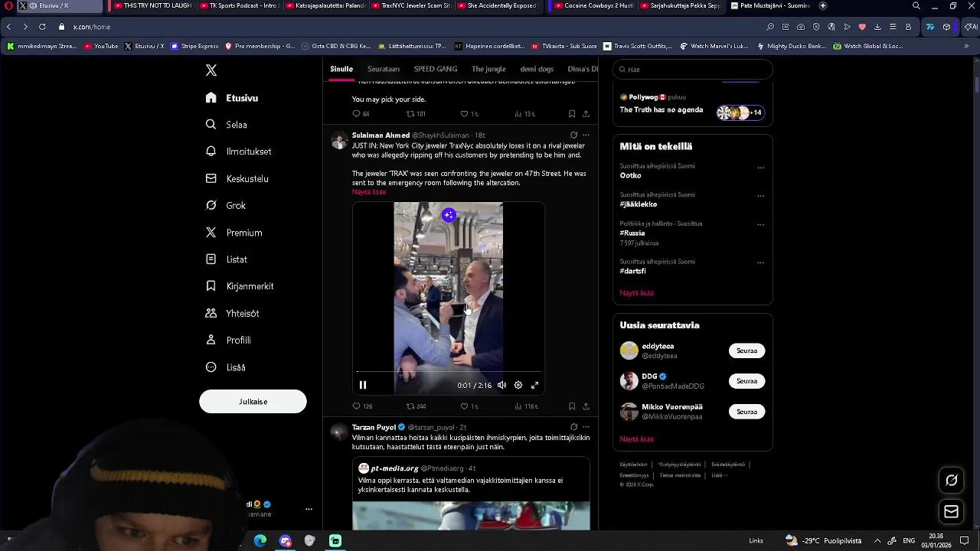The height and width of the screenshot is (551, 980).
Task: Reply to Sulaiman Ahmed tweet (126)
Action: pyautogui.click(x=362, y=406)
